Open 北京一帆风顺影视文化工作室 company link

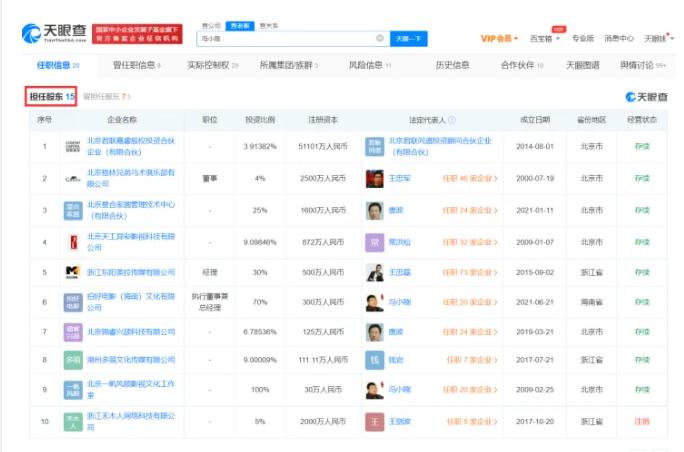pyautogui.click(x=131, y=389)
